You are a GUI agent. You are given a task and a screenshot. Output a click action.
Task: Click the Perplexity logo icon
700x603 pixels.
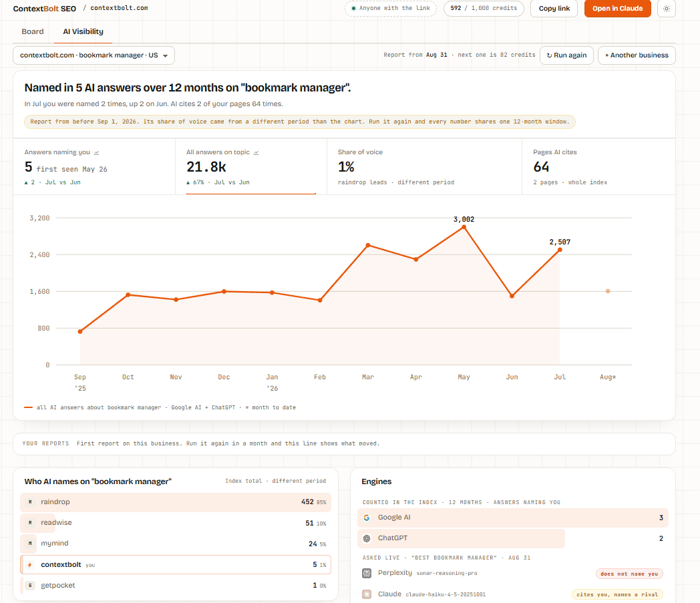(x=367, y=573)
